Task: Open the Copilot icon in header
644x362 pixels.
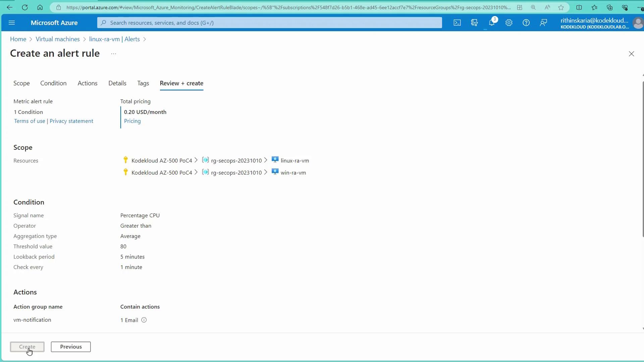Action: (474, 23)
